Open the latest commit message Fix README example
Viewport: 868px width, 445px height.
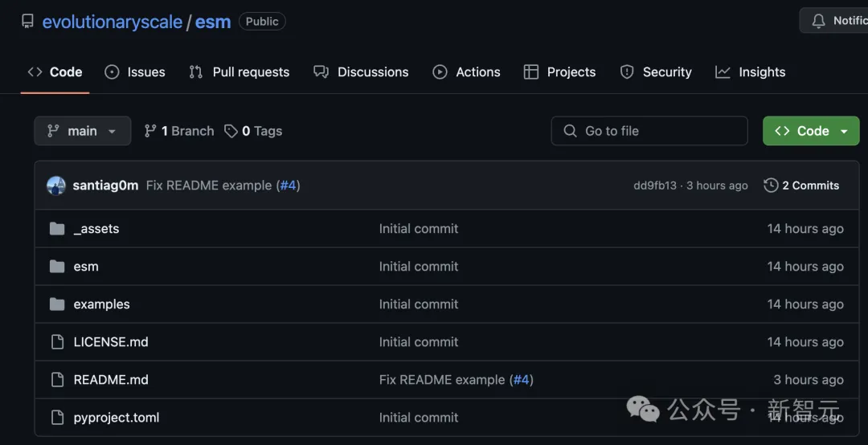[x=209, y=186]
